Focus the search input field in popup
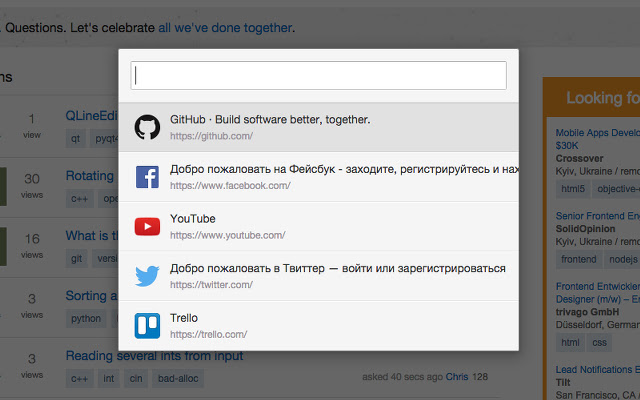 (x=318, y=76)
